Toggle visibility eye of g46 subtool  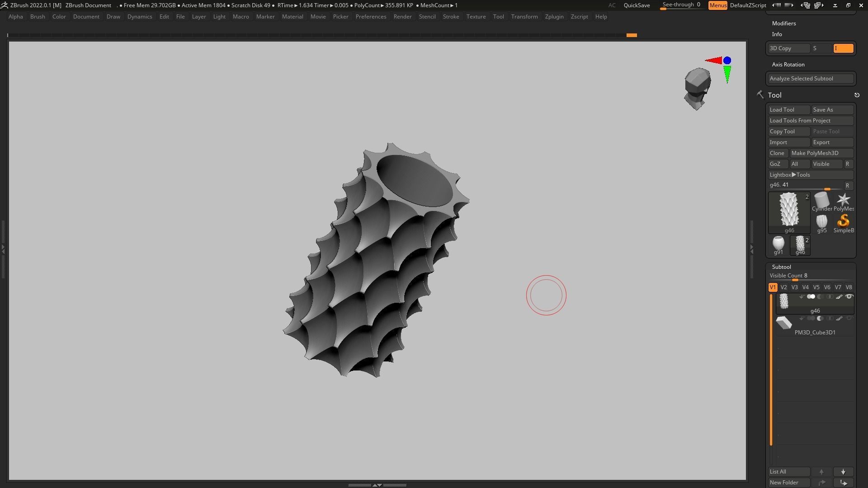coord(849,297)
